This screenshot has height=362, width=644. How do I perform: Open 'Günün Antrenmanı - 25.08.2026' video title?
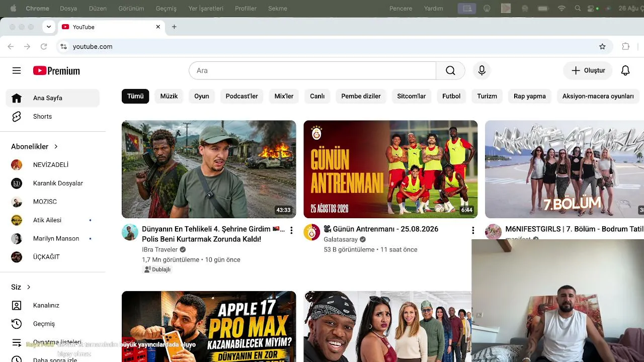click(x=381, y=229)
